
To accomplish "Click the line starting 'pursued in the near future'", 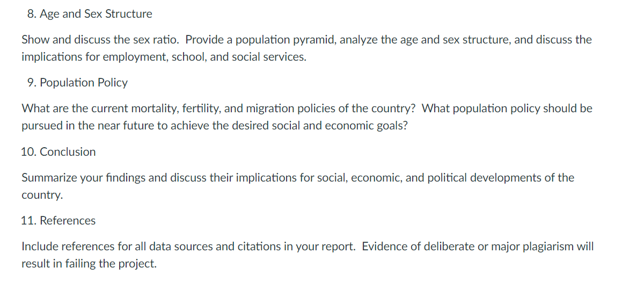I will [214, 126].
